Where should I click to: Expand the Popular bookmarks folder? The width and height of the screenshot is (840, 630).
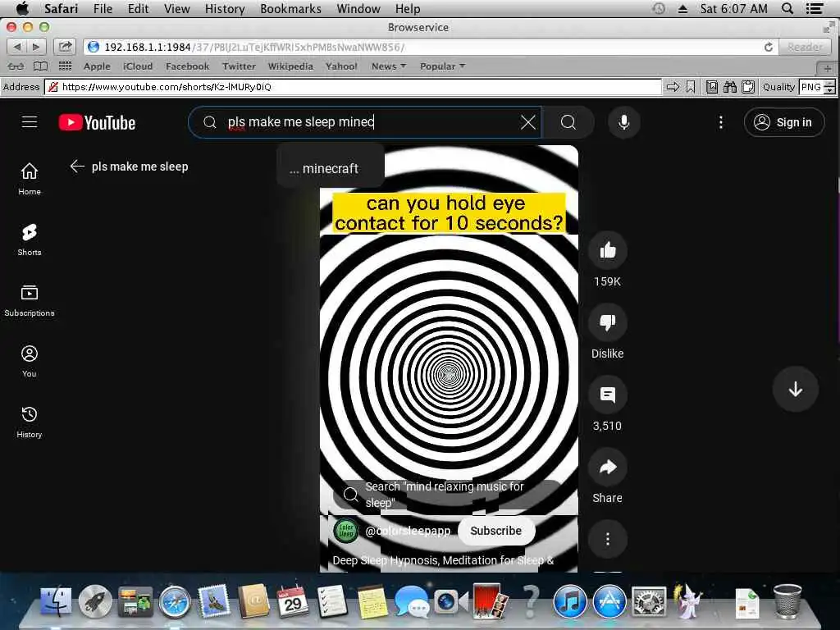pyautogui.click(x=442, y=66)
